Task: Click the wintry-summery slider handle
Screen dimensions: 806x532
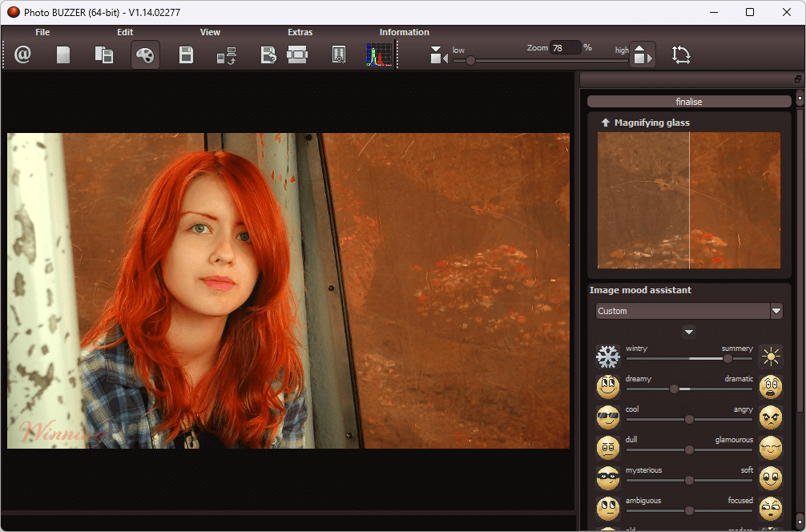Action: 727,359
